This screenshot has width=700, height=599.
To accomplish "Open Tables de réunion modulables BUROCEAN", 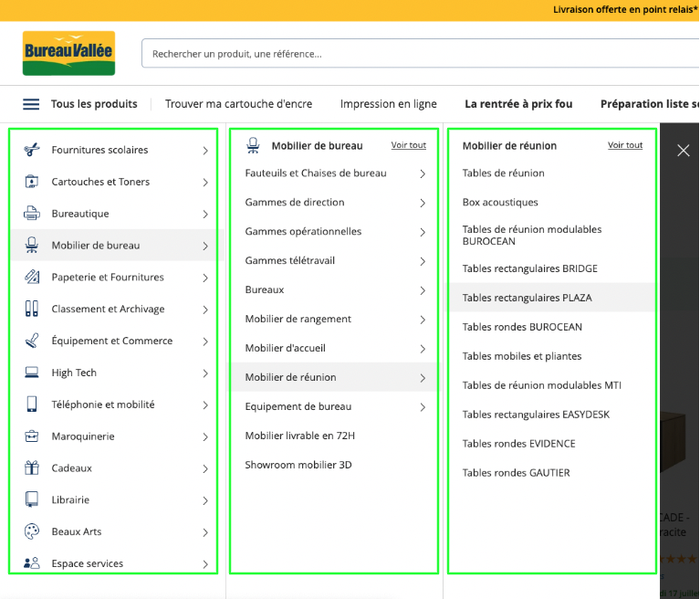I will pyautogui.click(x=532, y=235).
